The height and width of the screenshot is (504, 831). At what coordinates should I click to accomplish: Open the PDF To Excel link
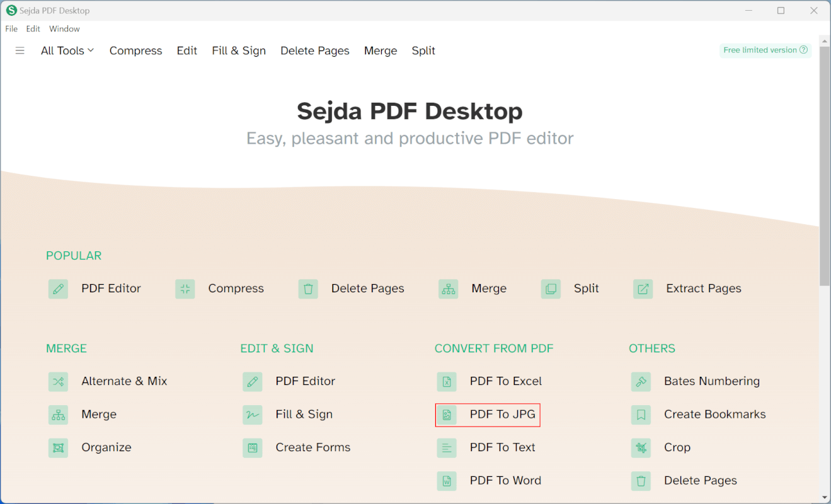pos(506,381)
